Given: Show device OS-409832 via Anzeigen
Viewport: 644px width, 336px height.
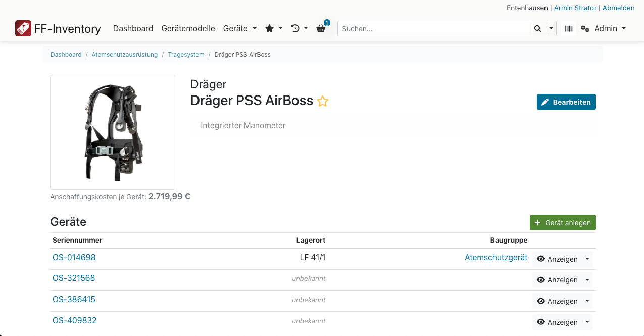Looking at the screenshot, I should click(557, 322).
